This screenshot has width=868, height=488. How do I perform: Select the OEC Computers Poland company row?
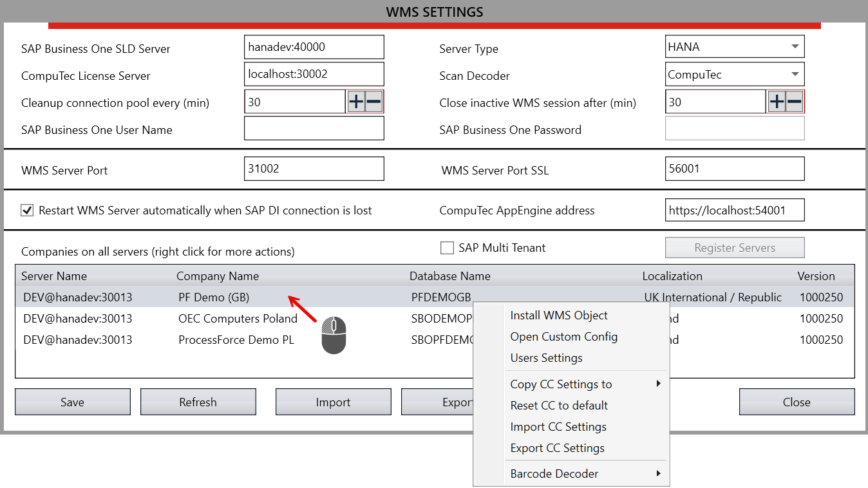click(x=238, y=318)
